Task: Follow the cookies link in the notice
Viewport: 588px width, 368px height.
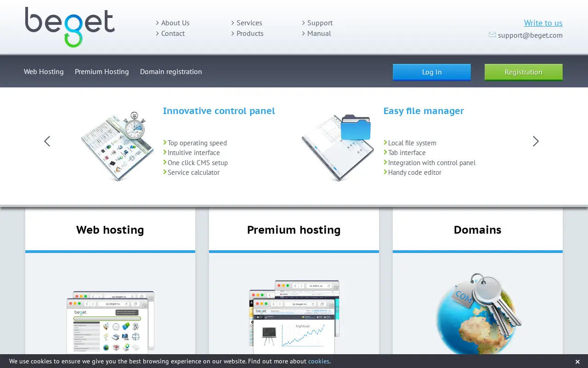Action: 319,361
